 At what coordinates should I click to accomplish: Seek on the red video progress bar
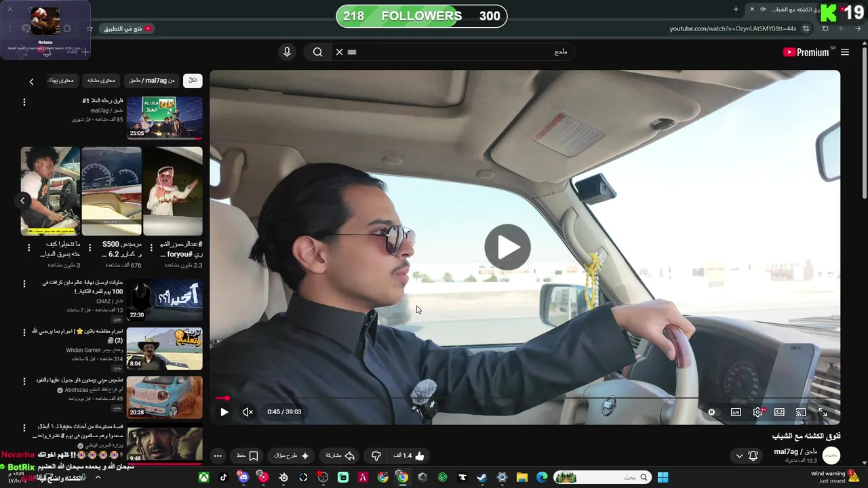(x=525, y=398)
